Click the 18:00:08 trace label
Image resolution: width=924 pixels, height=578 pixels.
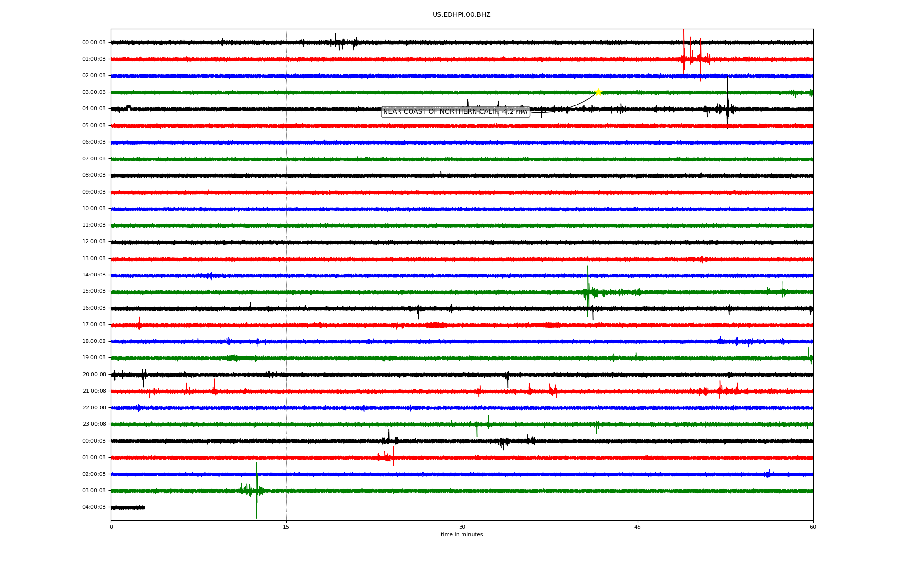pos(94,342)
